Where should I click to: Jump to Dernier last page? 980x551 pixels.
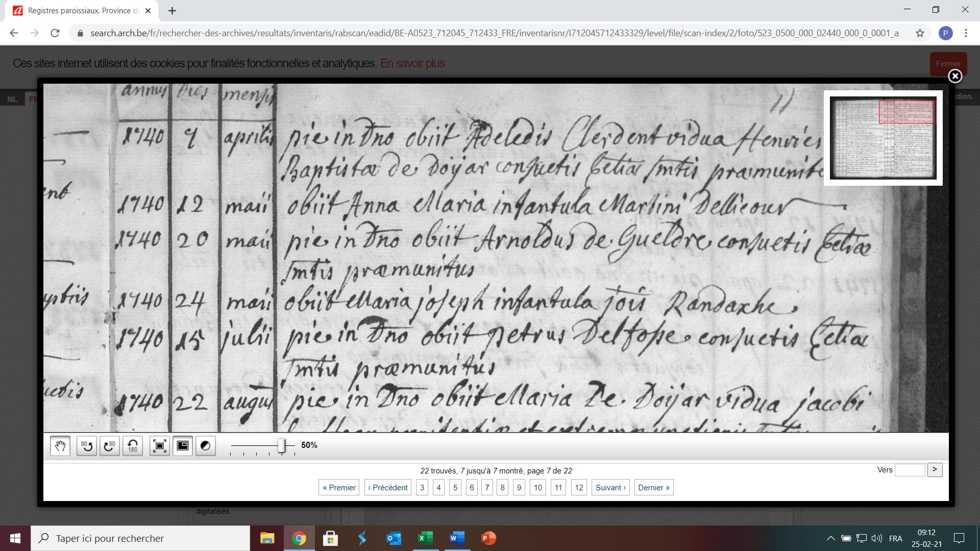[x=653, y=487]
